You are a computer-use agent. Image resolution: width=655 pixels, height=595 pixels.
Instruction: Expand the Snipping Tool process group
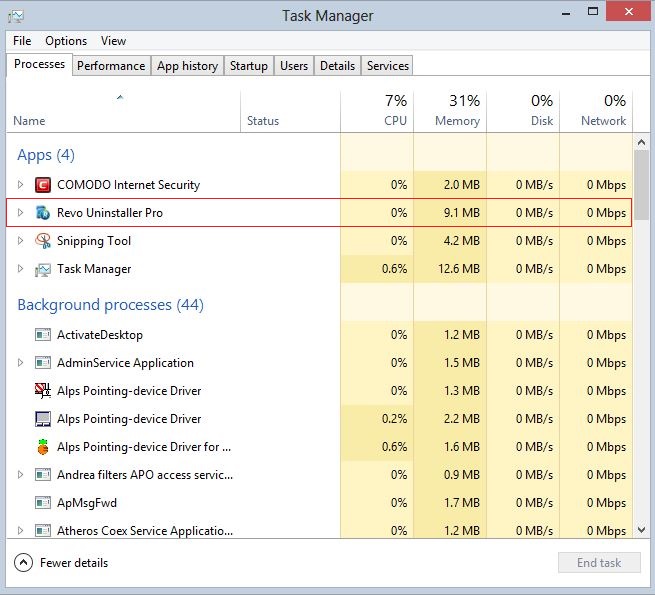tap(20, 241)
